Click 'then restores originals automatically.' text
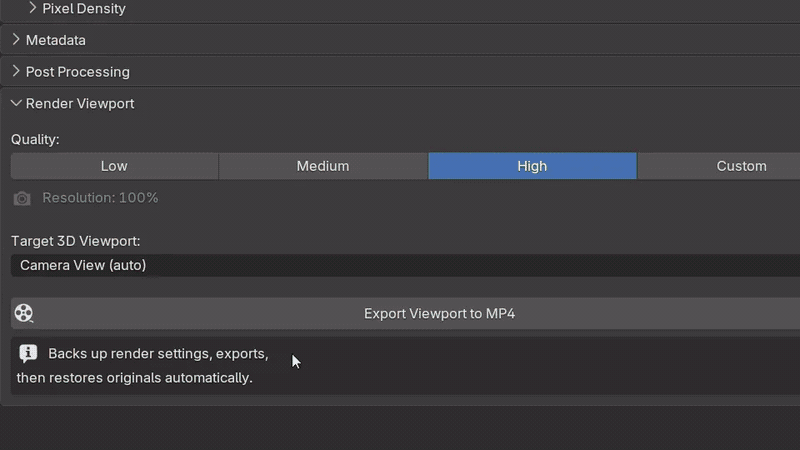The image size is (800, 450). (135, 378)
